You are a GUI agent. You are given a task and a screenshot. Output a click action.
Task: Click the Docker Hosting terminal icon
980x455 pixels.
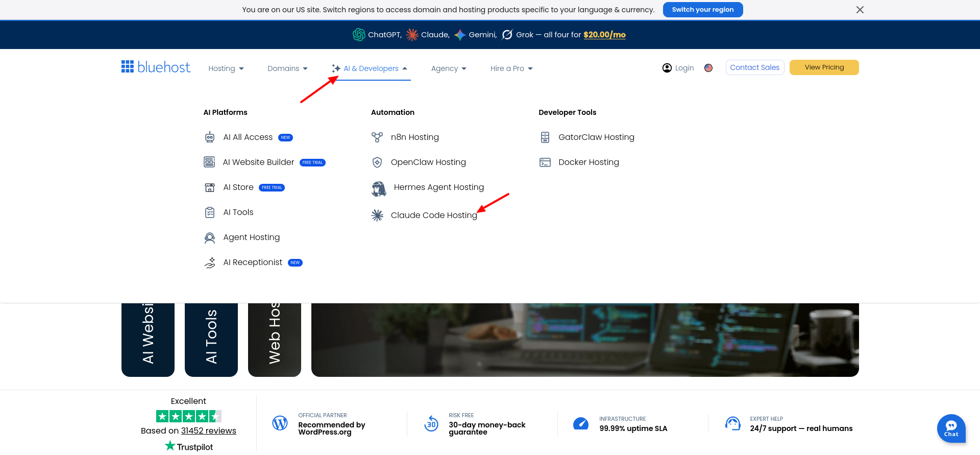[x=545, y=162]
